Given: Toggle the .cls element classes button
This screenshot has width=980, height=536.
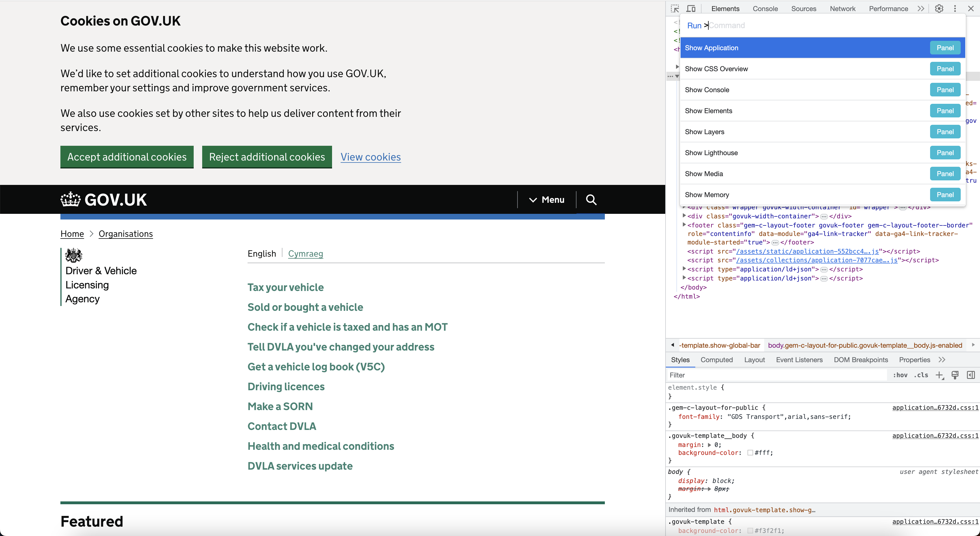Looking at the screenshot, I should click(921, 375).
